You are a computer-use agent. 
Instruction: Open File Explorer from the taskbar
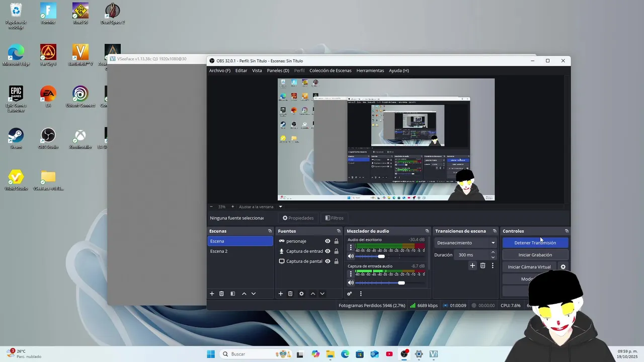[330, 354]
